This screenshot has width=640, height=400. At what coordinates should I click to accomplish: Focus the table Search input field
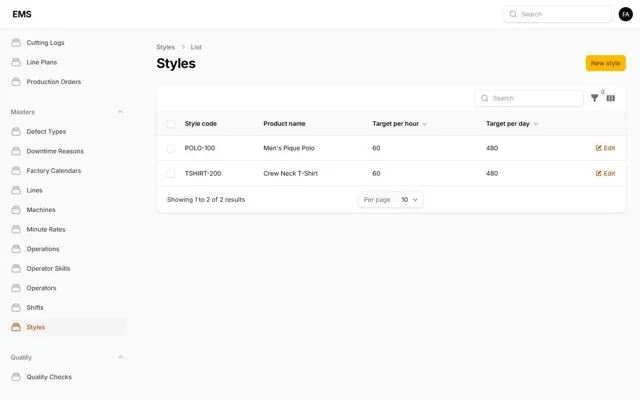click(x=529, y=98)
